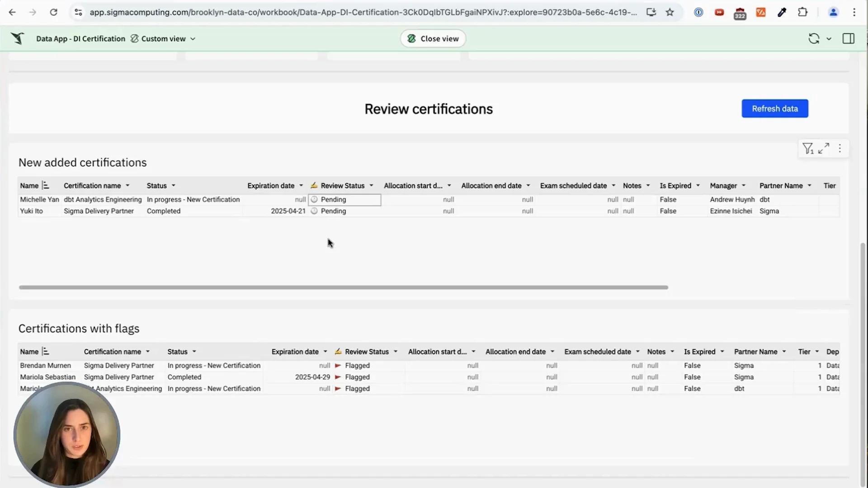Click the extension icon with the 322 badge
Screen dimensions: 868x488
point(740,13)
